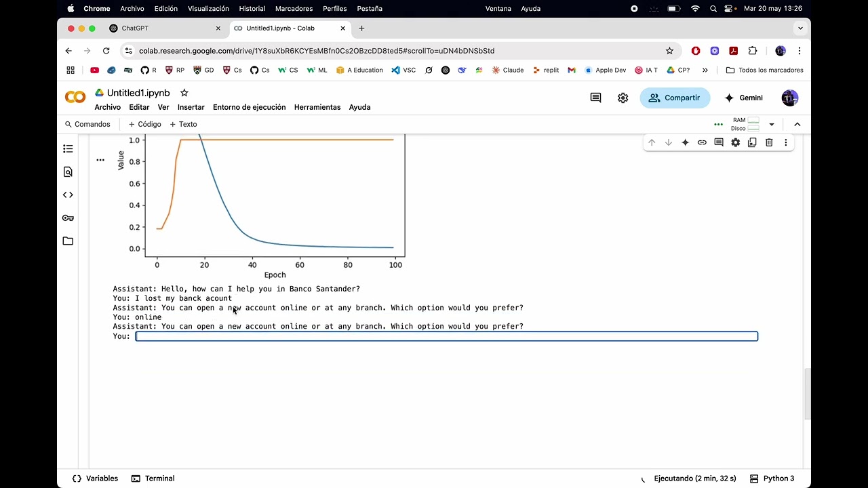Viewport: 868px width, 488px height.
Task: Show more bookmarks chevron
Action: coord(705,70)
